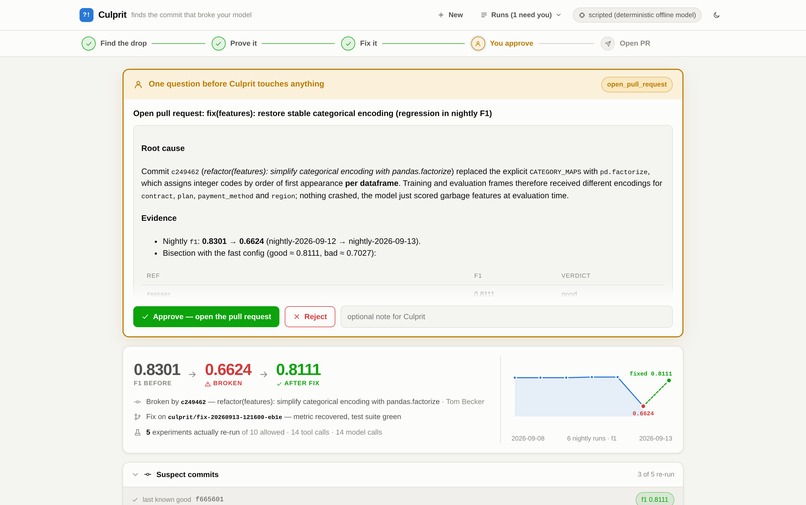Click the commit icon beside Broken by
Image resolution: width=806 pixels, height=505 pixels.
pyautogui.click(x=137, y=402)
